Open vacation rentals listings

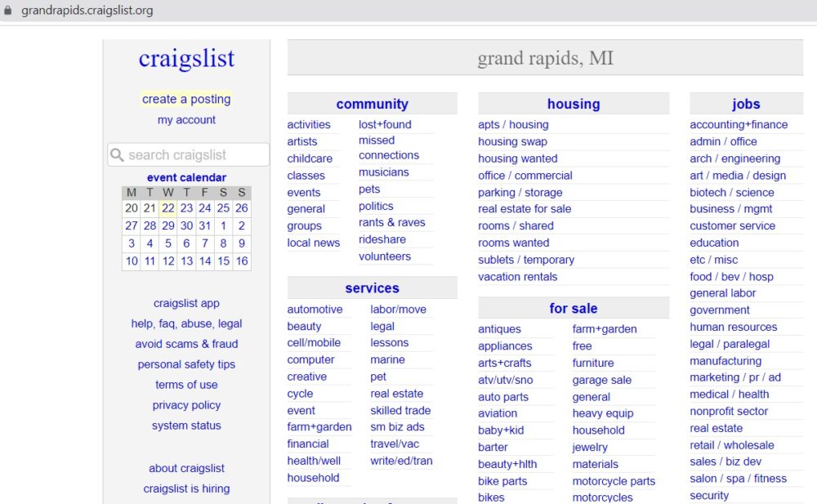[517, 277]
